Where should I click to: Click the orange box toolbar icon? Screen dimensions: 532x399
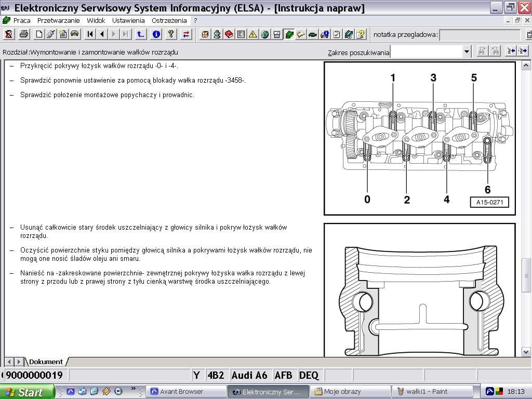[x=205, y=34]
